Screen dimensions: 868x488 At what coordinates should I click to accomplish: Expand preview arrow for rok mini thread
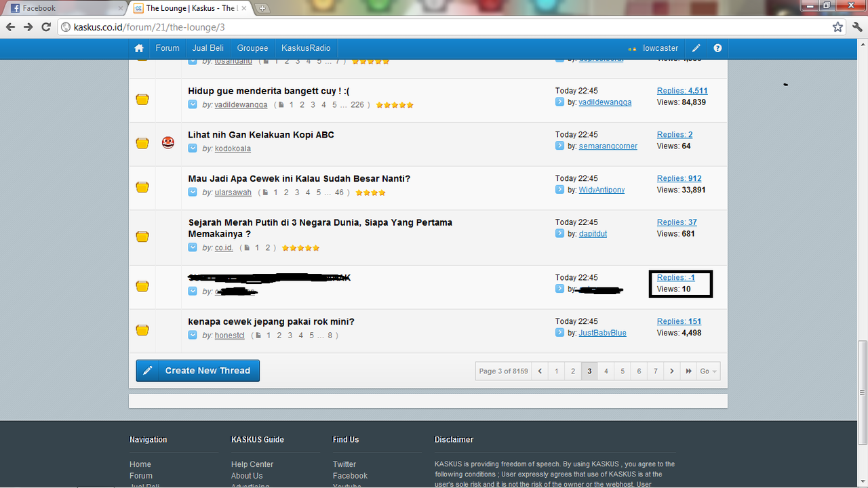tap(193, 335)
